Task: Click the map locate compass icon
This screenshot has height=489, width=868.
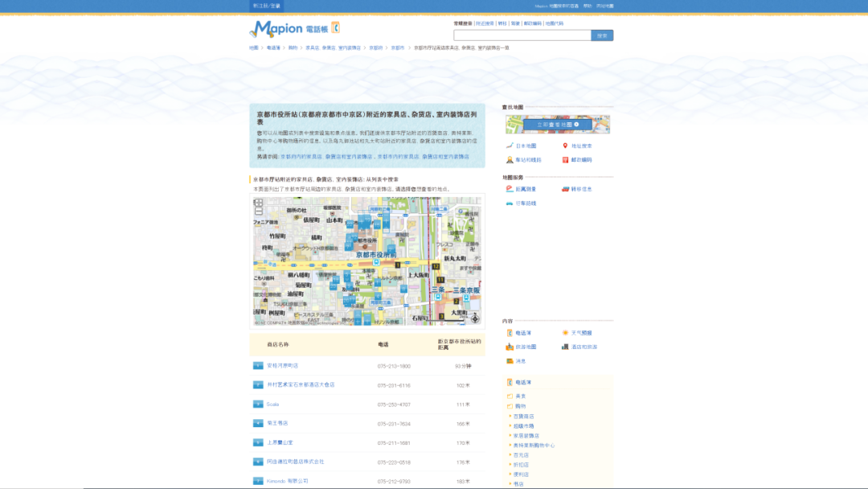Action: [x=474, y=318]
